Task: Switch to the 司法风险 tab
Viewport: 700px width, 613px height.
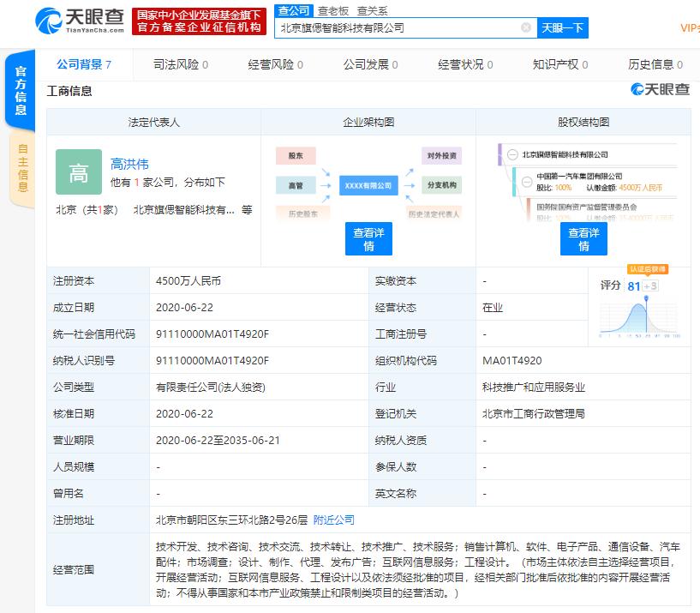Action: tap(180, 64)
